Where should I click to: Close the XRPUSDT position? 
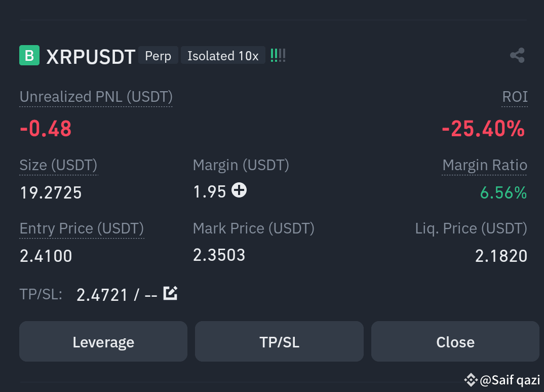[x=455, y=342]
